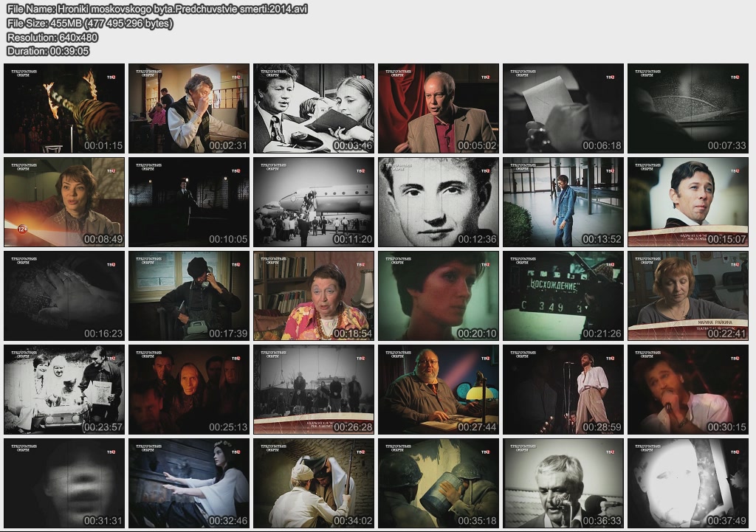
Task: Select the Восхождение clapperboard frame
Action: point(563,295)
